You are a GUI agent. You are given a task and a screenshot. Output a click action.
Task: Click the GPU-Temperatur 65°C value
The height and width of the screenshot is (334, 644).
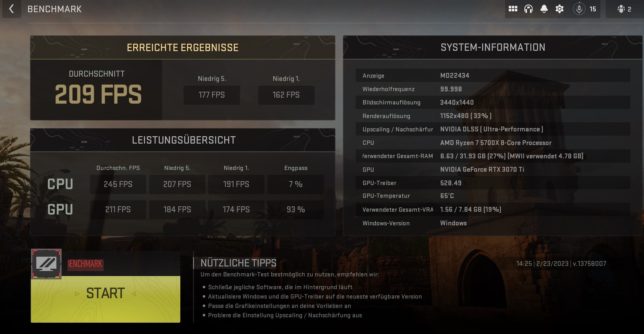coord(447,196)
